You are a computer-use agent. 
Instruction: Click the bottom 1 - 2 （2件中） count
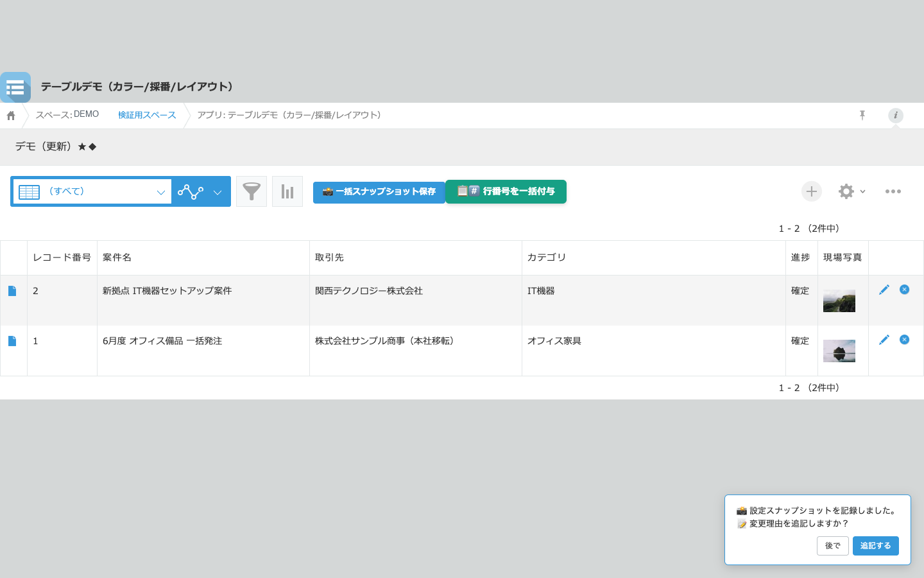809,388
